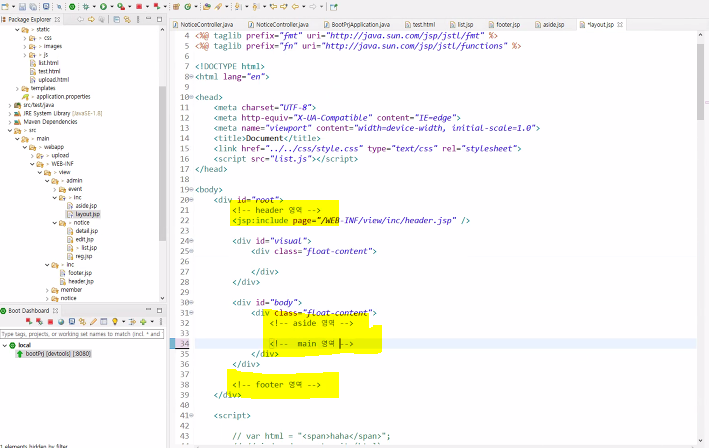
Task: Open dropdown beside the New wizard icon
Action: pyautogui.click(x=13, y=7)
